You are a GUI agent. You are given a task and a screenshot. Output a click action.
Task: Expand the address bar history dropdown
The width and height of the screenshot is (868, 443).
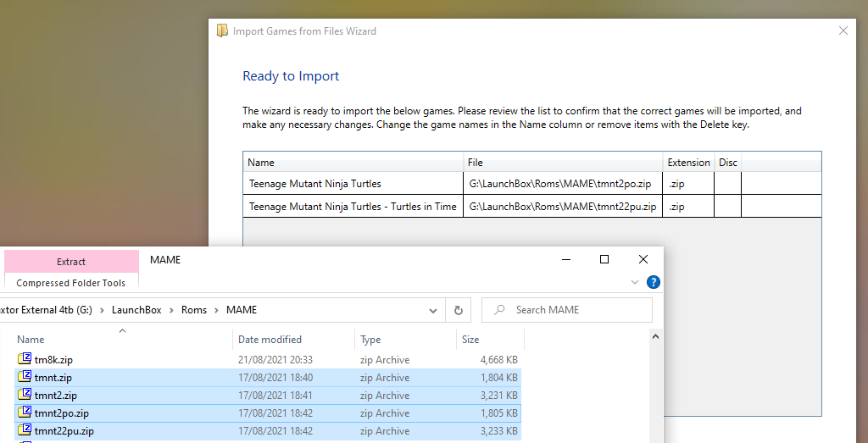pos(433,311)
